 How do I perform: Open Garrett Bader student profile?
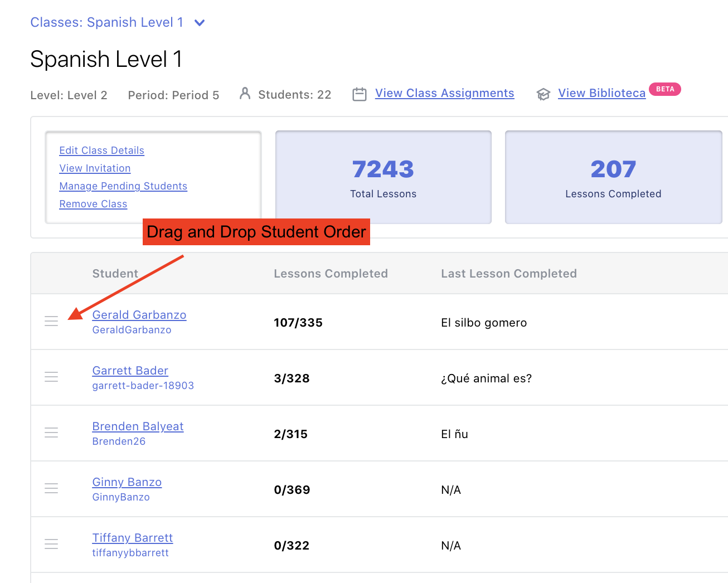tap(130, 371)
